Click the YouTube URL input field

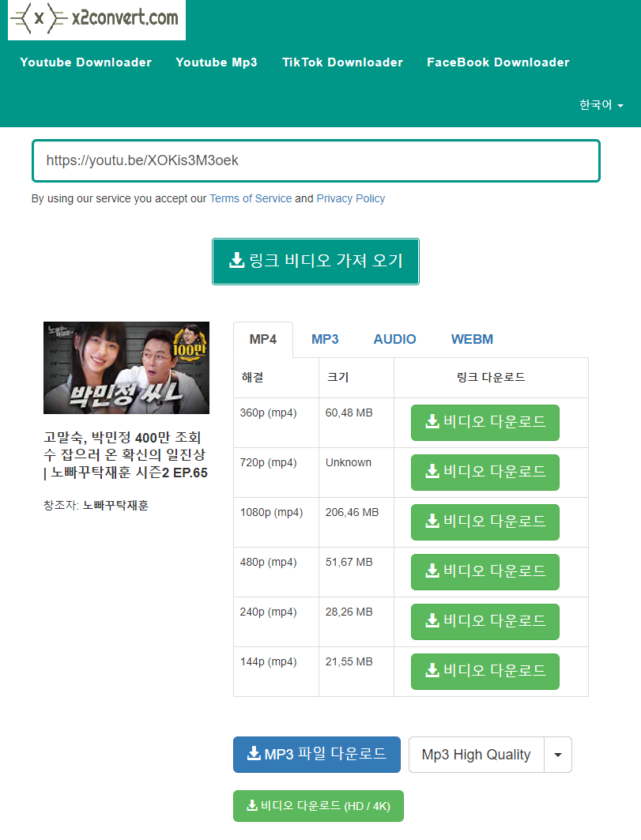click(x=315, y=160)
